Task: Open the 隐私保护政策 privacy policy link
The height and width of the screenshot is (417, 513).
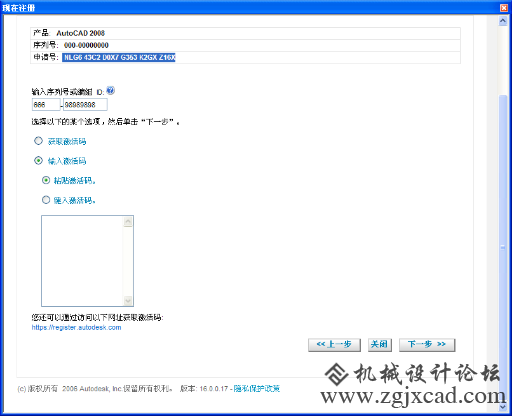Action: [257, 389]
